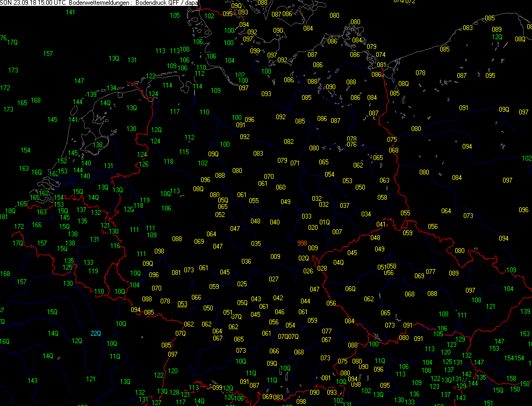Select the yellow 020 station reading
This screenshot has height=406, width=532.
[313, 228]
